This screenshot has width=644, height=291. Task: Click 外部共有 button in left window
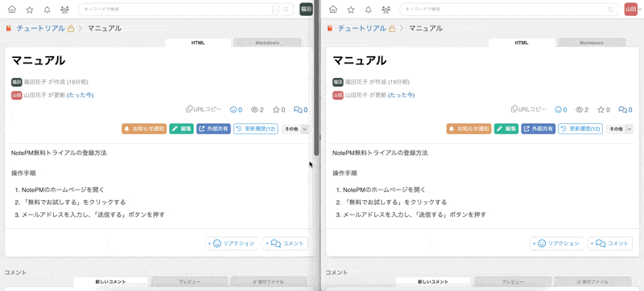coord(213,129)
